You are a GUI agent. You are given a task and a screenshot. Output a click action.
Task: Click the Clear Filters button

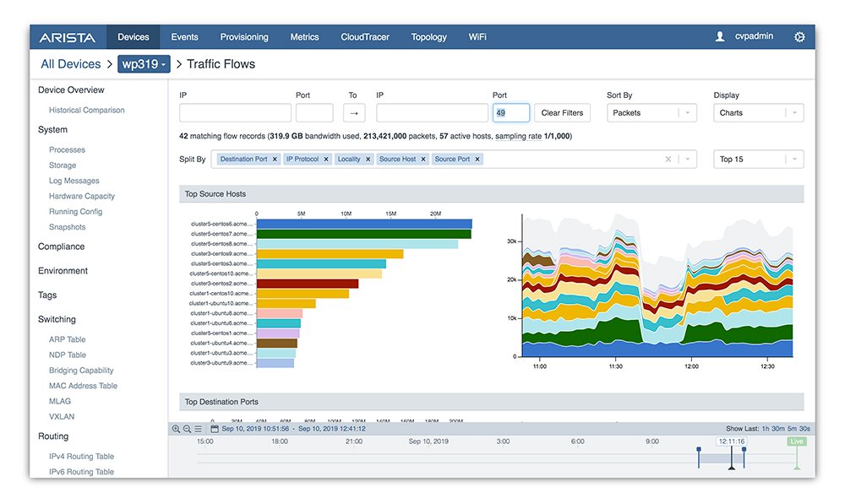pos(562,111)
